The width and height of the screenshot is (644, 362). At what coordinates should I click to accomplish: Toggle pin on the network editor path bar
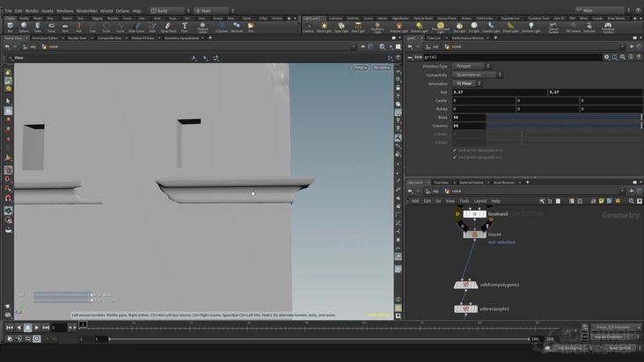(632, 191)
